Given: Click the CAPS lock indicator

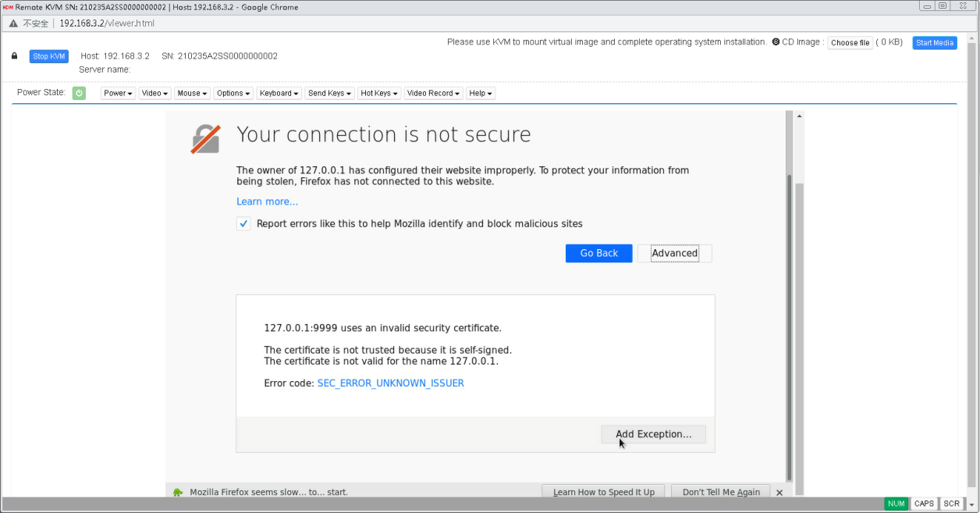Looking at the screenshot, I should coord(924,504).
